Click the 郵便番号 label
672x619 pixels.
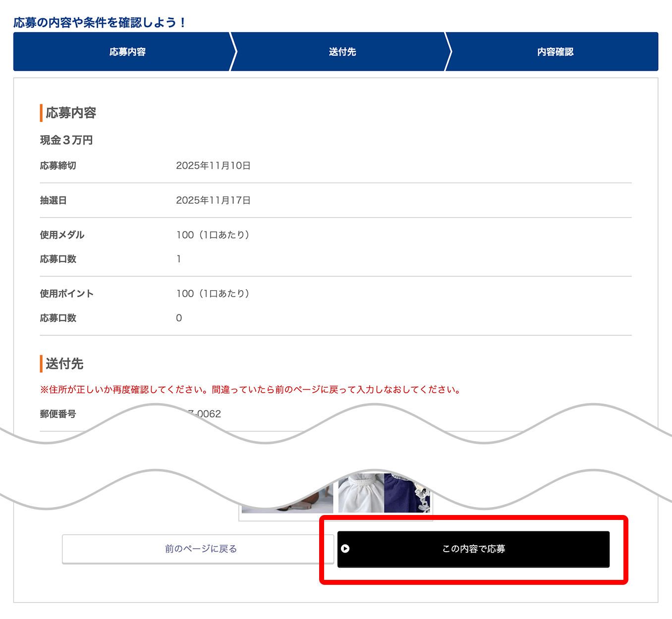pos(58,414)
